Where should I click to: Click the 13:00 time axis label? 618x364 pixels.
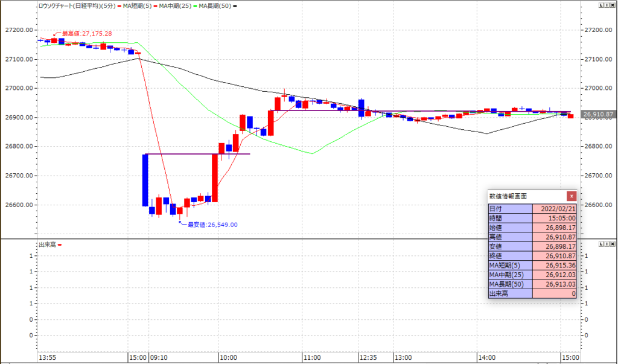tap(403, 358)
